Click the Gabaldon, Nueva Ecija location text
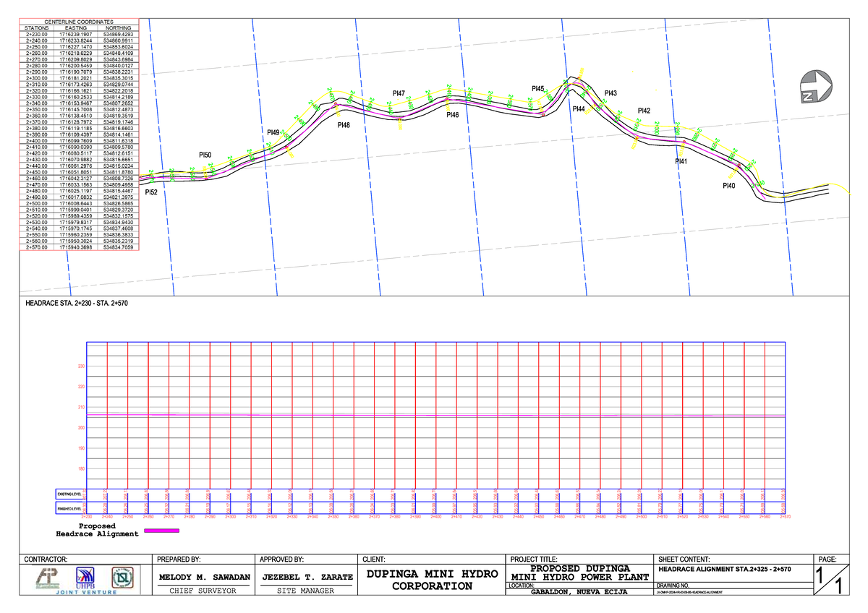868x613 pixels. (579, 593)
